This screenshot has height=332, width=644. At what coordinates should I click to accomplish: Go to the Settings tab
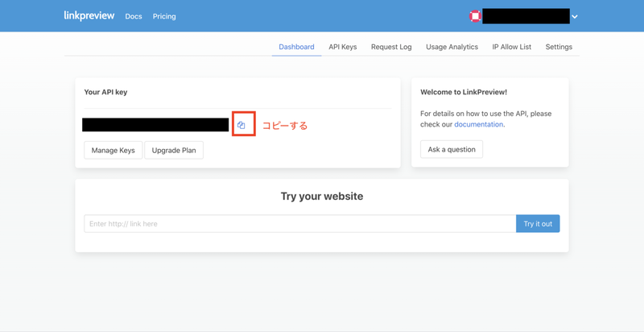559,47
